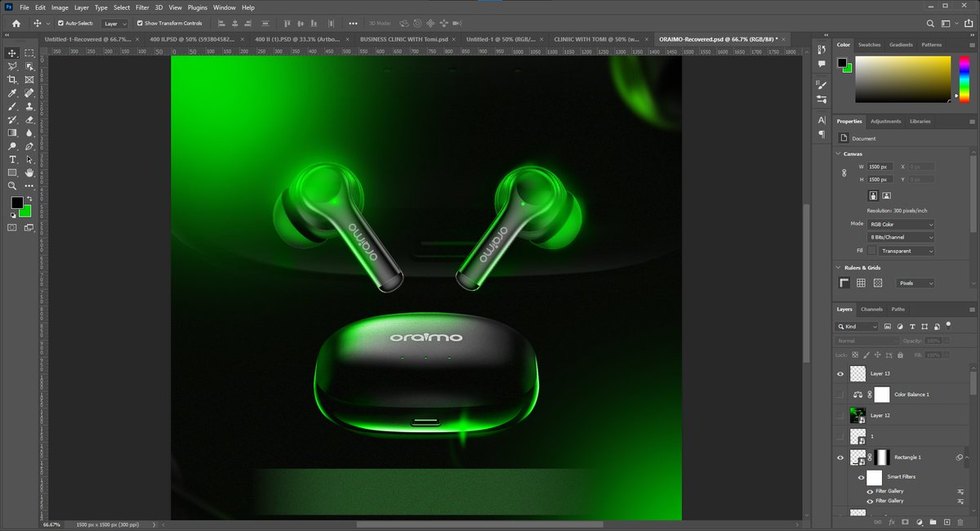Collapse the Canvas section
This screenshot has height=531, width=980.
[838, 154]
